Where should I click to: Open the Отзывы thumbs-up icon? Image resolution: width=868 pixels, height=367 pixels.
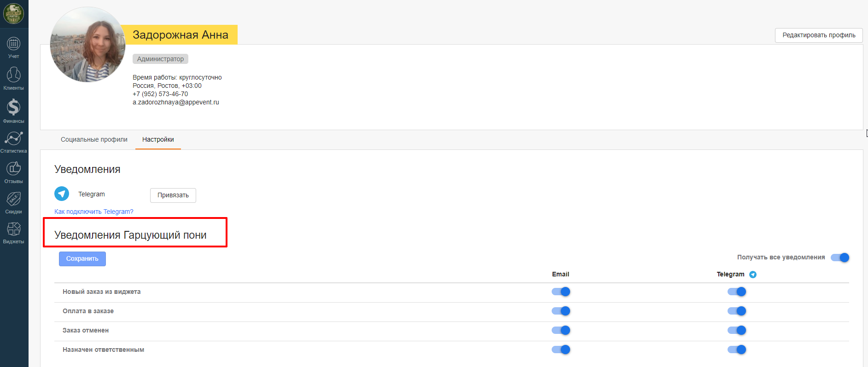pos(13,168)
